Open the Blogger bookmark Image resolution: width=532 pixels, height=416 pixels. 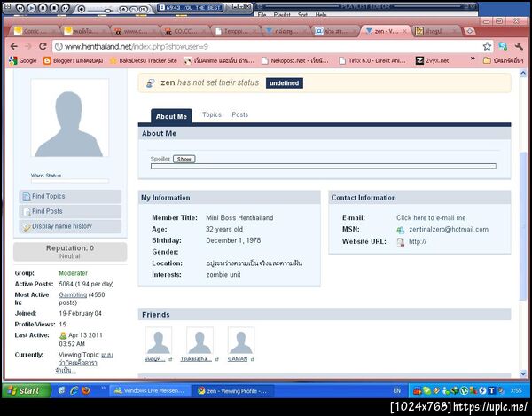pyautogui.click(x=73, y=60)
